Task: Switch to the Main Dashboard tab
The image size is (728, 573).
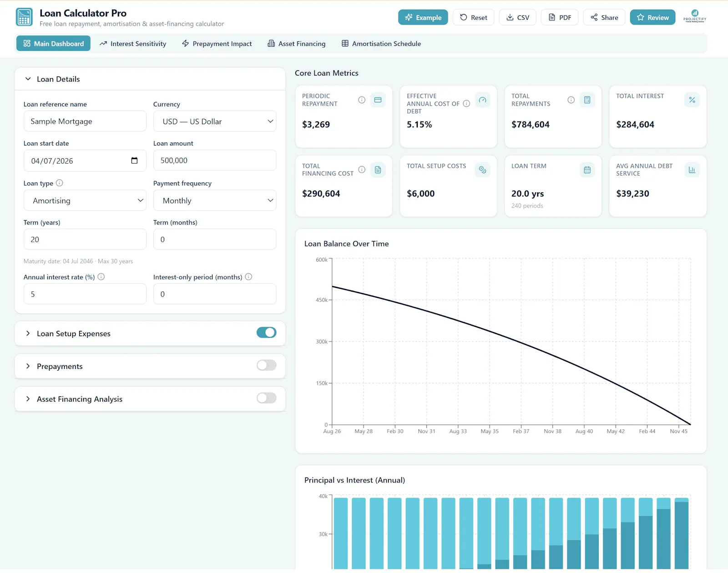Action: click(53, 44)
